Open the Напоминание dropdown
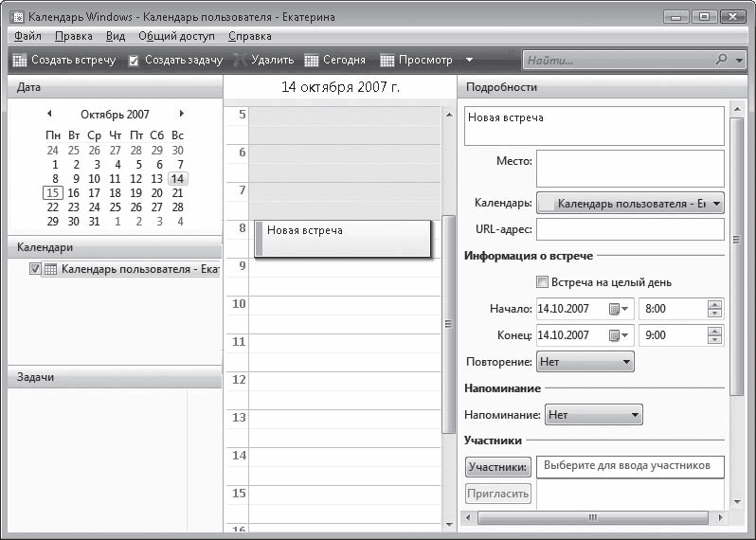756x540 pixels. [x=593, y=415]
